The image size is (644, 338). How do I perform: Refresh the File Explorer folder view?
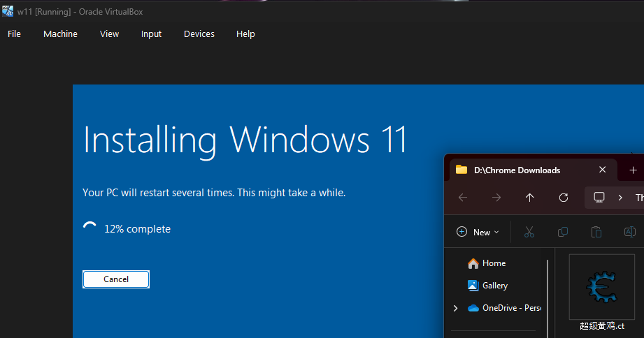click(x=564, y=198)
